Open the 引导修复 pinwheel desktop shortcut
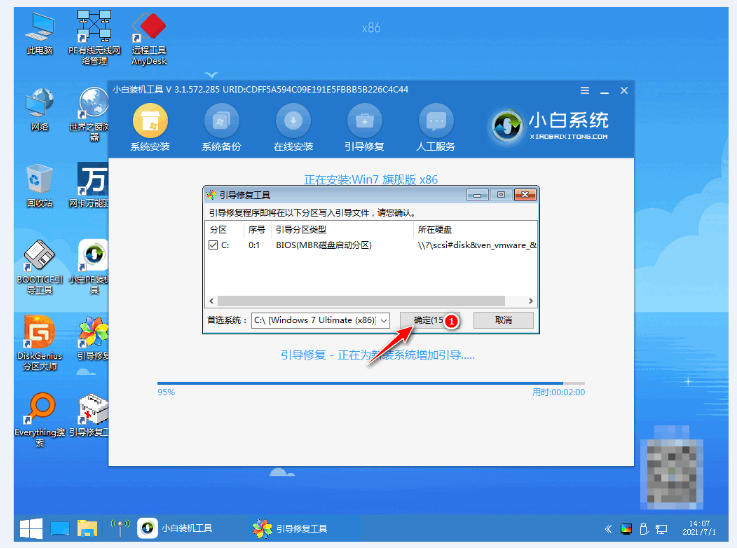Screen dimensions: 737x550 coord(93,338)
